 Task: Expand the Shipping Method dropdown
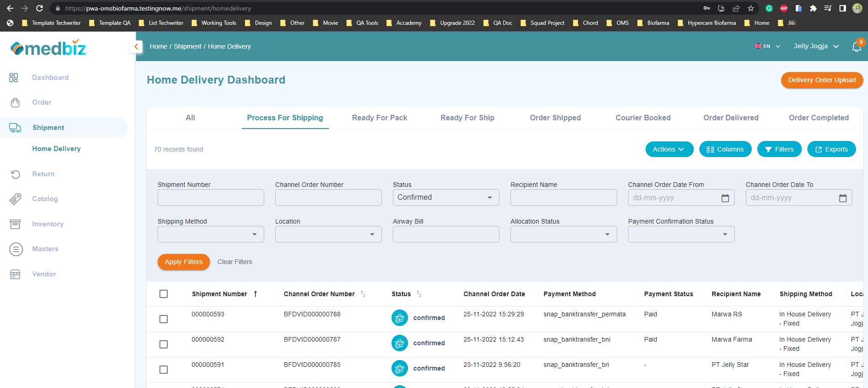[210, 234]
